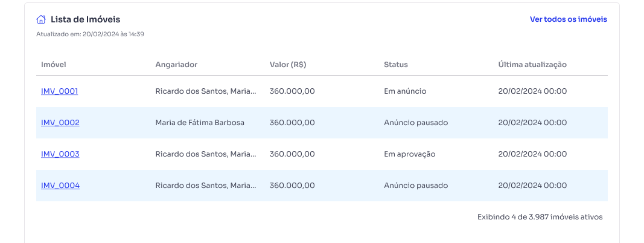Click the Lista de Imóveis heading
644x243 pixels.
pyautogui.click(x=86, y=19)
